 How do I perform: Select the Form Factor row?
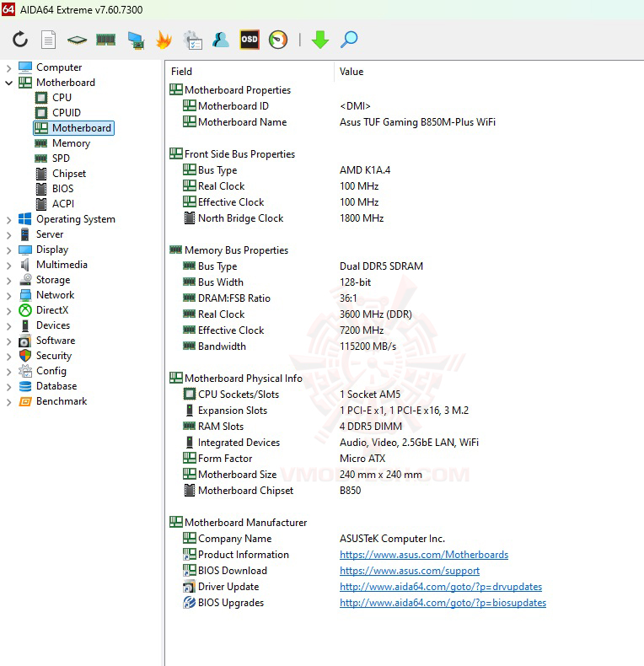284,459
